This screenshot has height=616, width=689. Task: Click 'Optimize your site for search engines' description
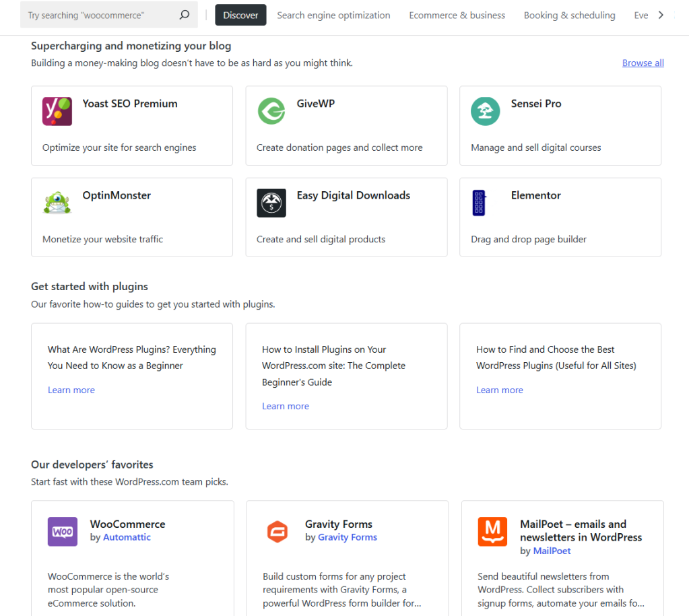[x=119, y=147]
